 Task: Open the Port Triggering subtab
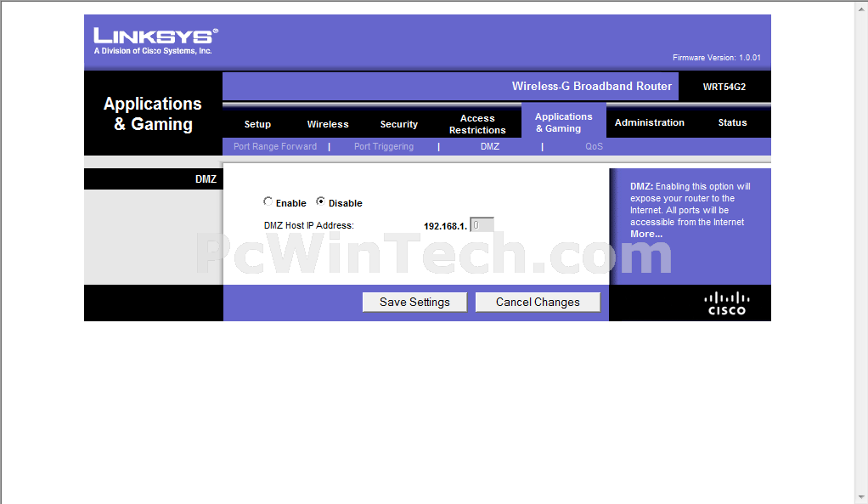tap(384, 146)
